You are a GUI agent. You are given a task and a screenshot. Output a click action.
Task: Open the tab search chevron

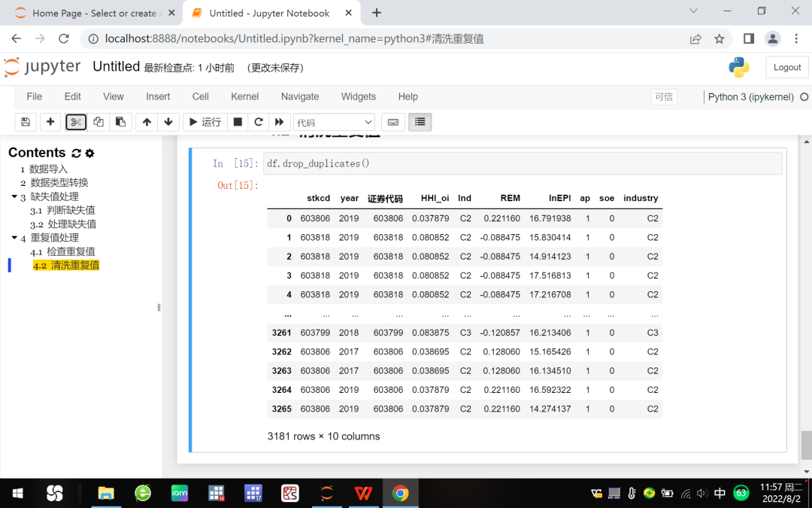(x=693, y=11)
